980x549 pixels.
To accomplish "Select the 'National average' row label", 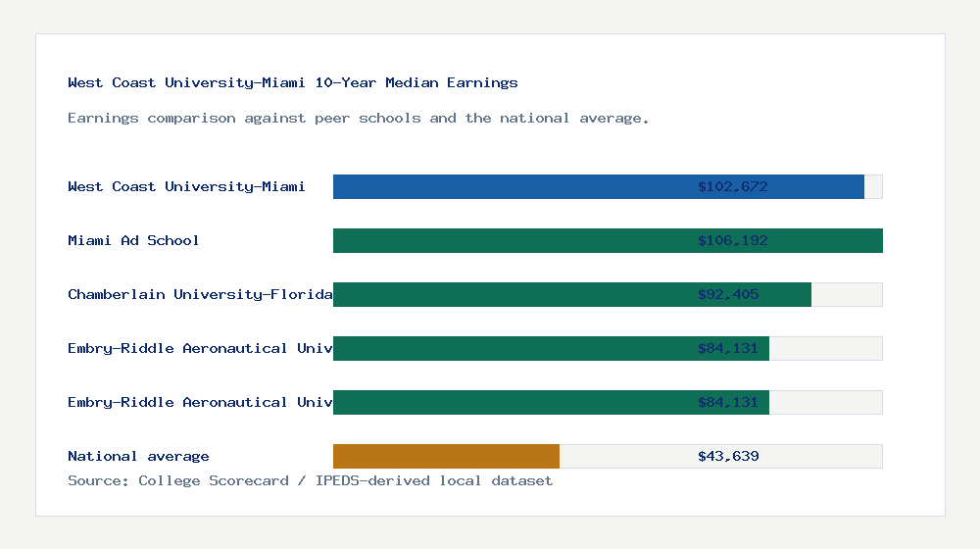I will point(138,457).
